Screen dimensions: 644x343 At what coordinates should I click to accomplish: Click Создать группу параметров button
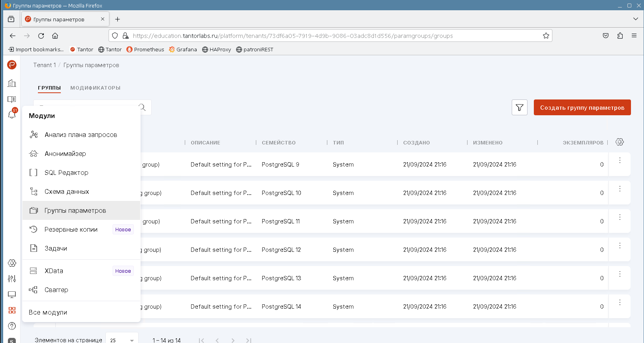582,107
